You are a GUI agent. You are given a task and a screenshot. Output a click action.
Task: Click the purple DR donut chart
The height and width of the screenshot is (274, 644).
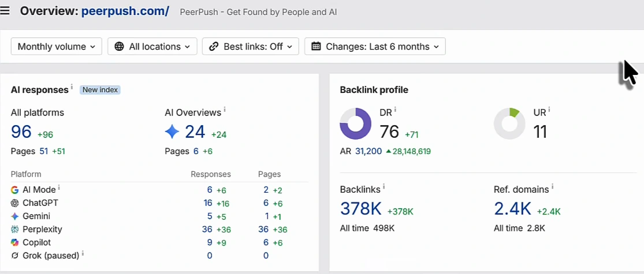(x=356, y=123)
